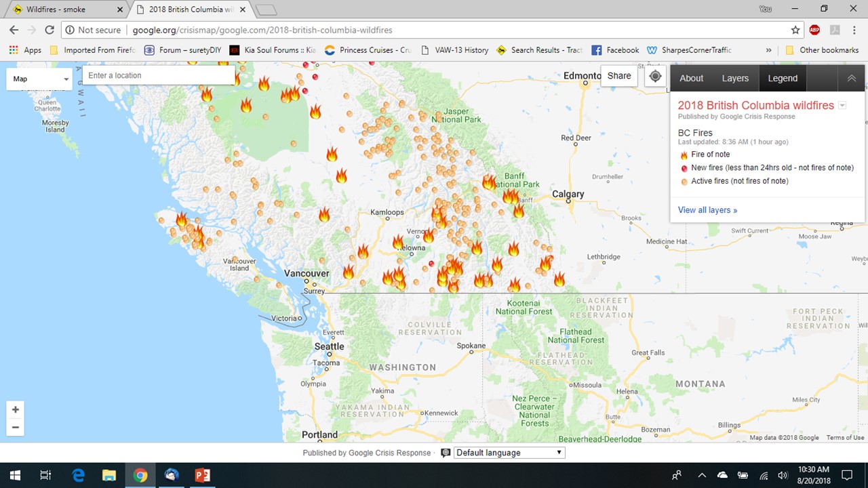Open the Search Results - Tract bookmark
868x488 pixels.
[540, 50]
